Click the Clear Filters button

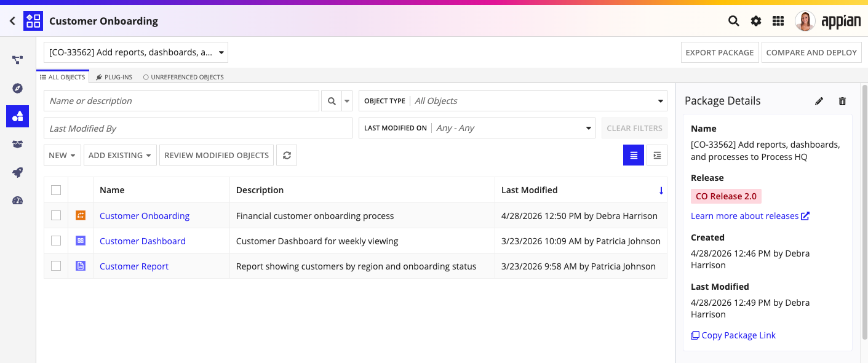tap(634, 128)
